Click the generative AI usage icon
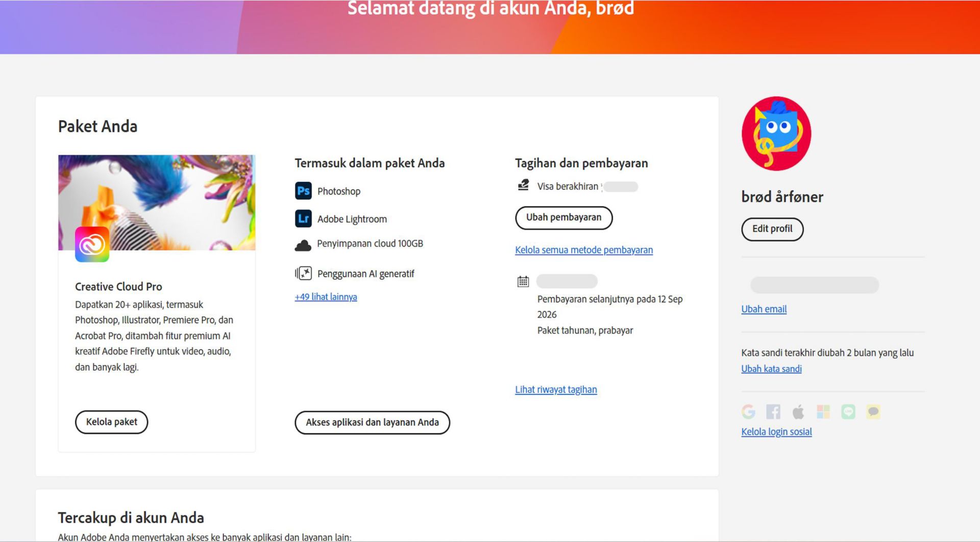Screen dimensions: 980x542 (x=303, y=273)
